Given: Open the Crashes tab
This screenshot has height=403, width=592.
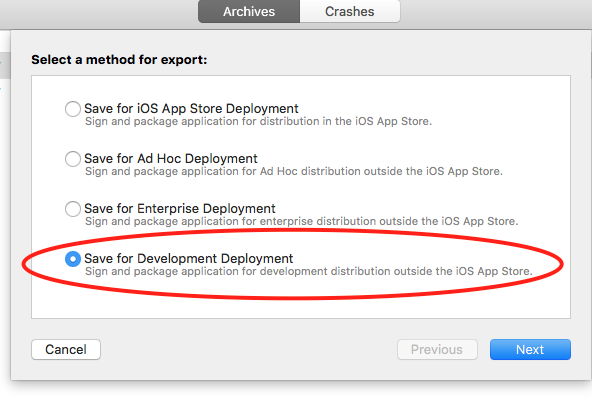Looking at the screenshot, I should (x=350, y=11).
